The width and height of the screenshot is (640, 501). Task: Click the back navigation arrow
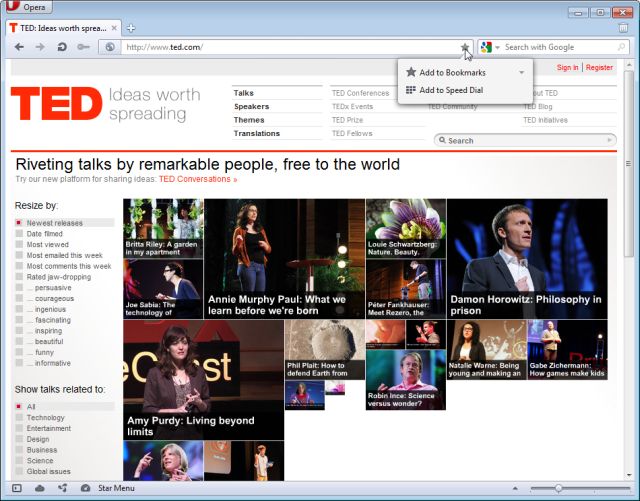click(17, 47)
